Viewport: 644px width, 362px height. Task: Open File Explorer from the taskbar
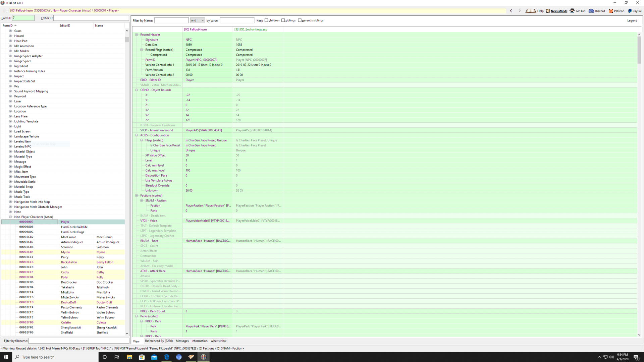point(129,357)
